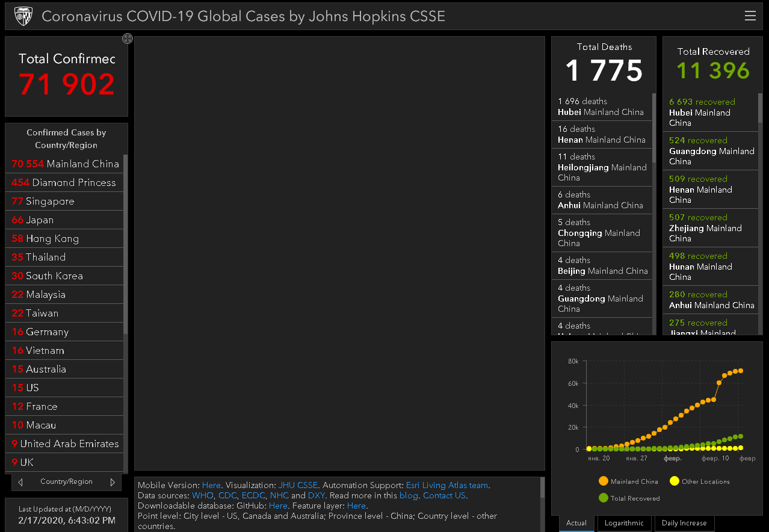Open the CDC data source link

227,496
